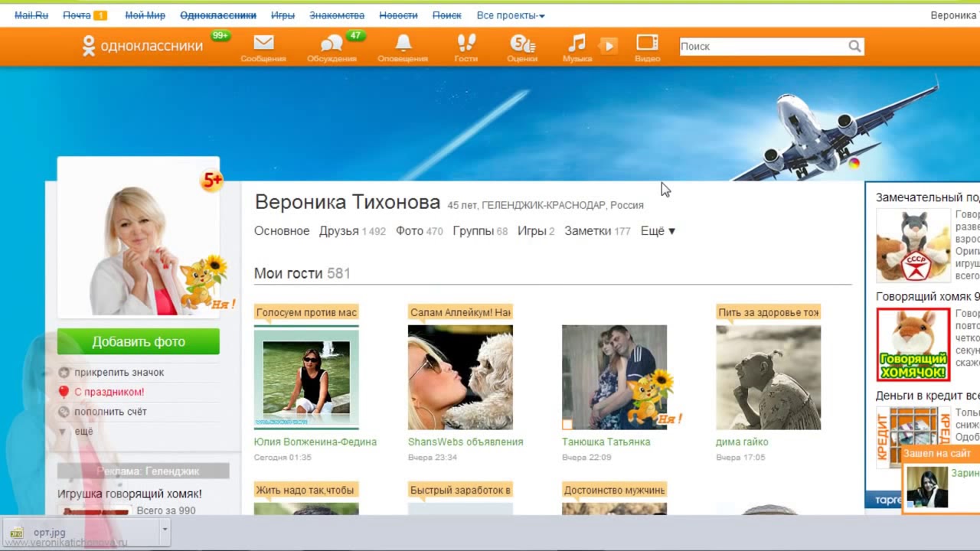This screenshot has width=980, height=551.
Task: Open the Основное profile tab
Action: click(282, 231)
